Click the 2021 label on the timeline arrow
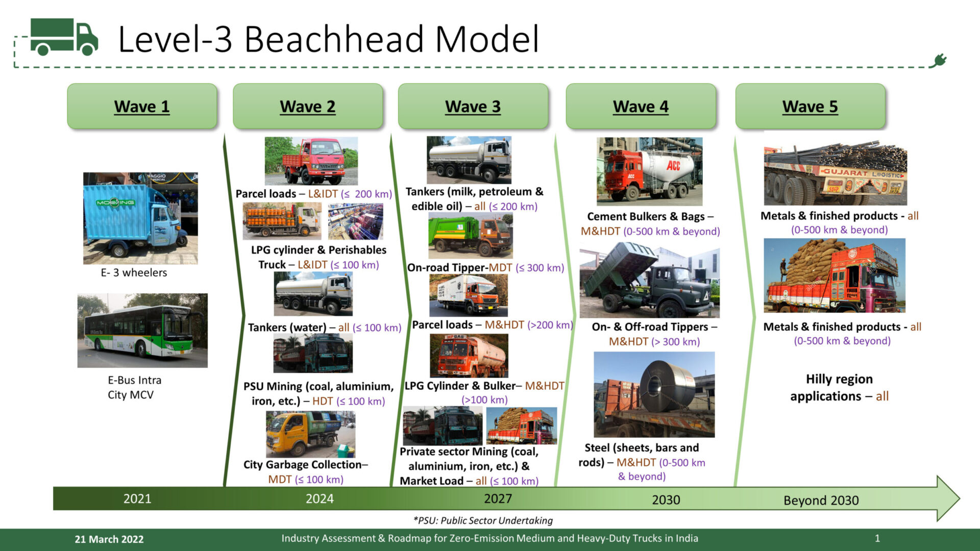The image size is (980, 551). [137, 498]
